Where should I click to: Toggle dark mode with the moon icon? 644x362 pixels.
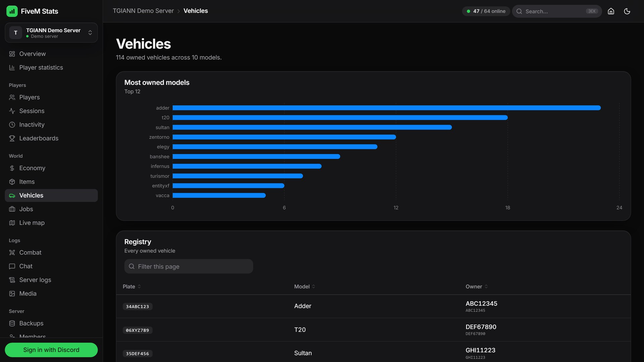pyautogui.click(x=627, y=11)
